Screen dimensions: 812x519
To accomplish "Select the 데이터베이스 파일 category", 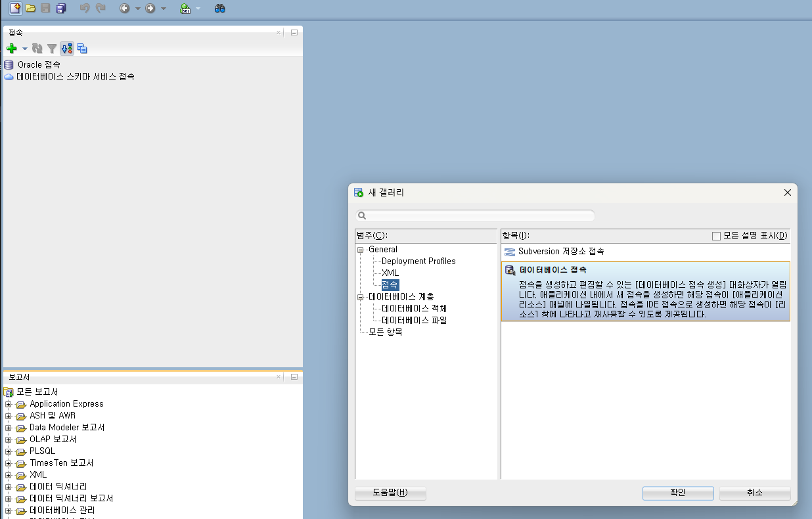I will pyautogui.click(x=414, y=321).
